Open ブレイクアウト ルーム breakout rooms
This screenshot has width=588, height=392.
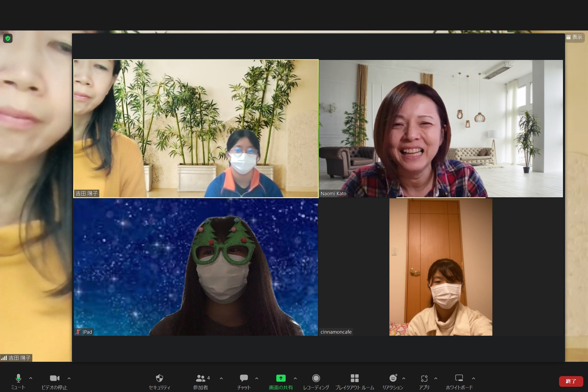[354, 381]
